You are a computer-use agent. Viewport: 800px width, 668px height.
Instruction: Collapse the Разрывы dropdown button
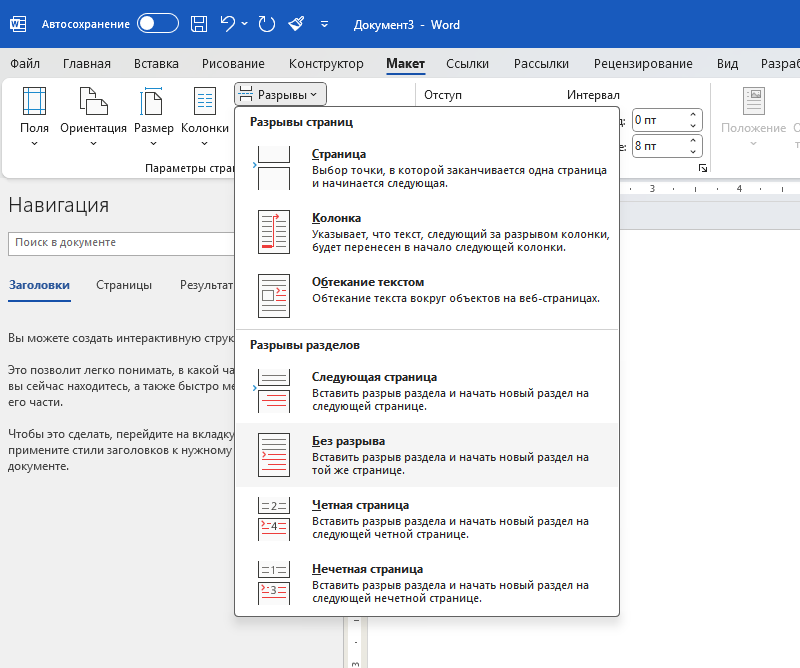[280, 94]
